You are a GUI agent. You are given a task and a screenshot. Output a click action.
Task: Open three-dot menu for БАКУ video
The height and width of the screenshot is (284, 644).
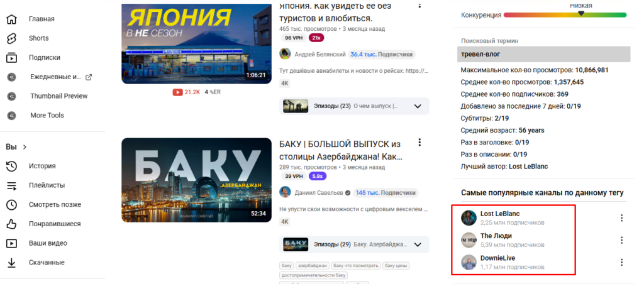(x=419, y=143)
